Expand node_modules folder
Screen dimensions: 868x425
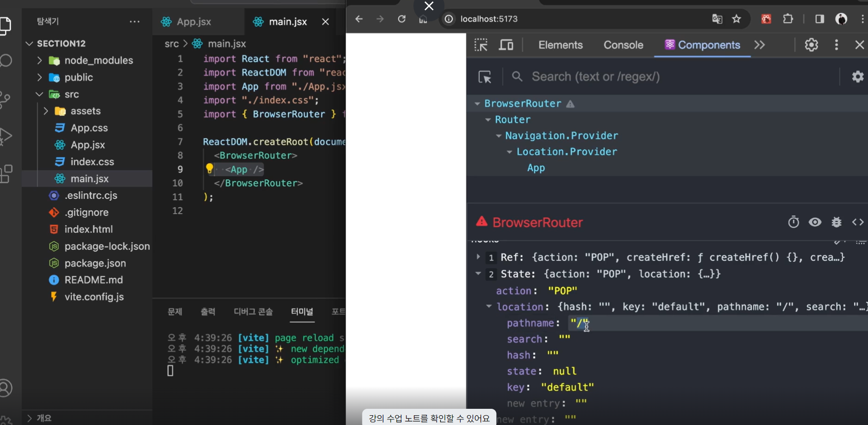(x=39, y=61)
